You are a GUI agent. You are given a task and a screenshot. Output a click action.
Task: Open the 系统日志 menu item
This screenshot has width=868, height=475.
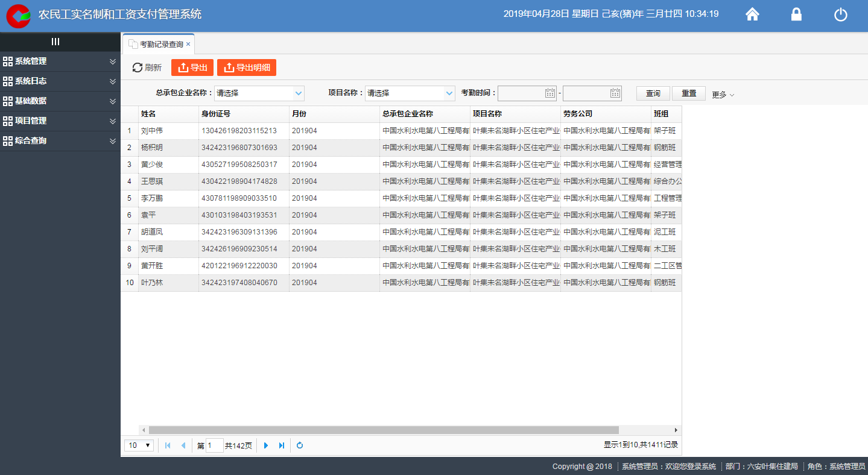[60, 81]
